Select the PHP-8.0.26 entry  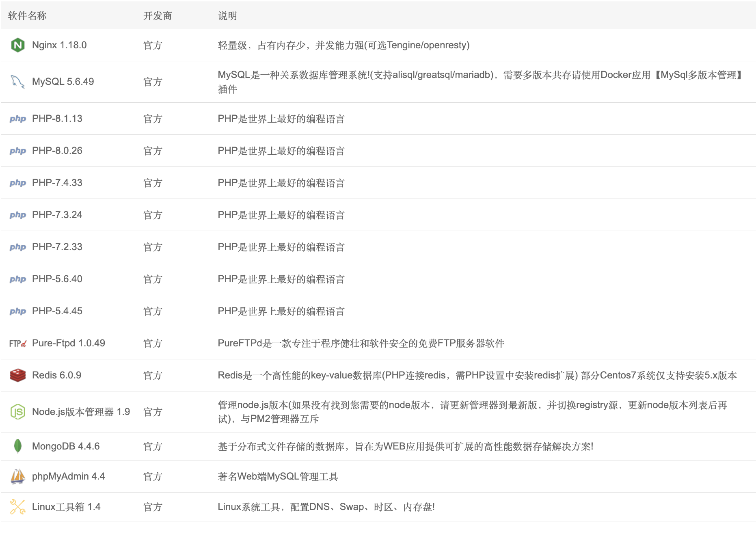(x=57, y=151)
